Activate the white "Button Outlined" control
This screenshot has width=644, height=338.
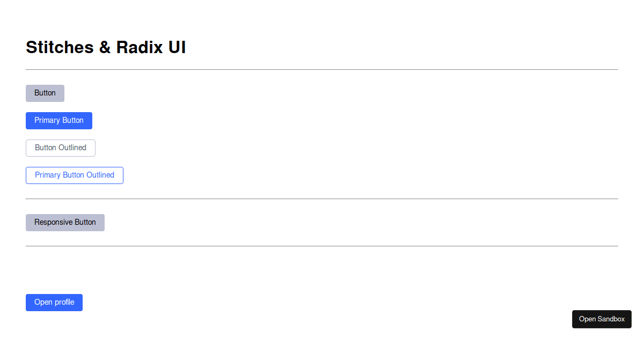coord(61,148)
